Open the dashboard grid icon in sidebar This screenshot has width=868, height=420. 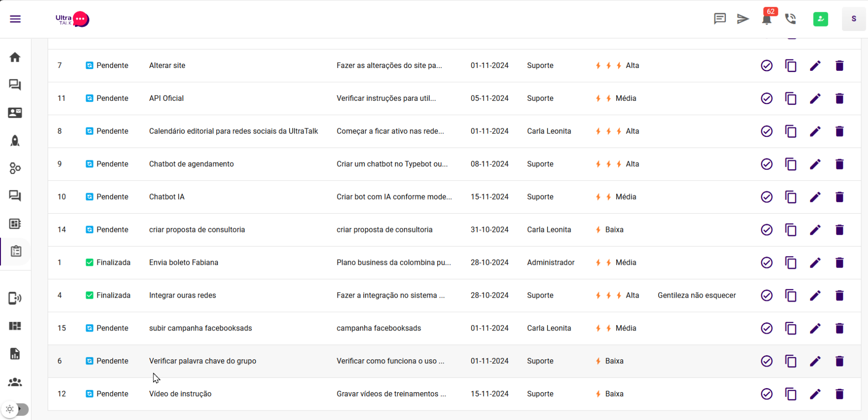point(15,326)
